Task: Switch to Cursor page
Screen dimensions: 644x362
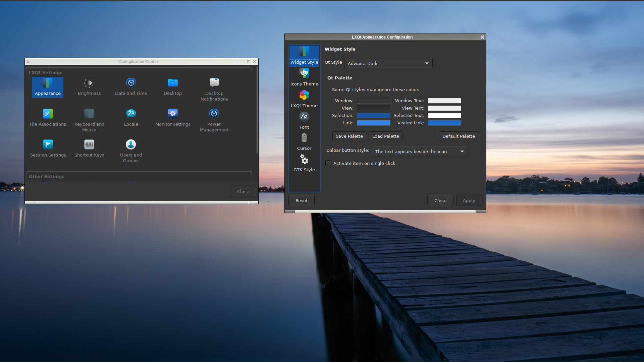Action: pyautogui.click(x=304, y=142)
